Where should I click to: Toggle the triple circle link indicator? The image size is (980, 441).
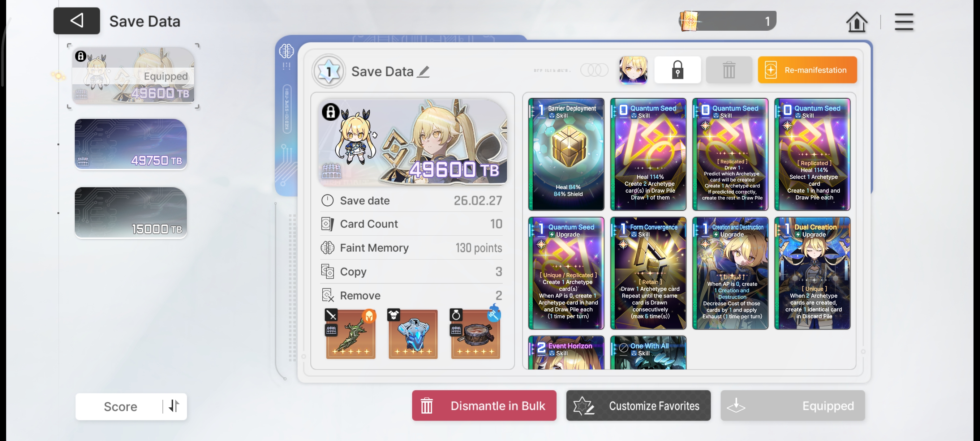(x=594, y=70)
